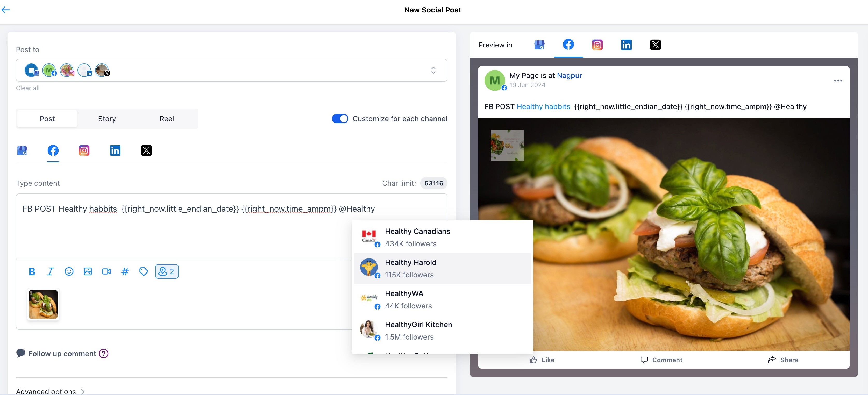Image resolution: width=868 pixels, height=395 pixels.
Task: Click the Bold formatting icon
Action: tap(32, 271)
